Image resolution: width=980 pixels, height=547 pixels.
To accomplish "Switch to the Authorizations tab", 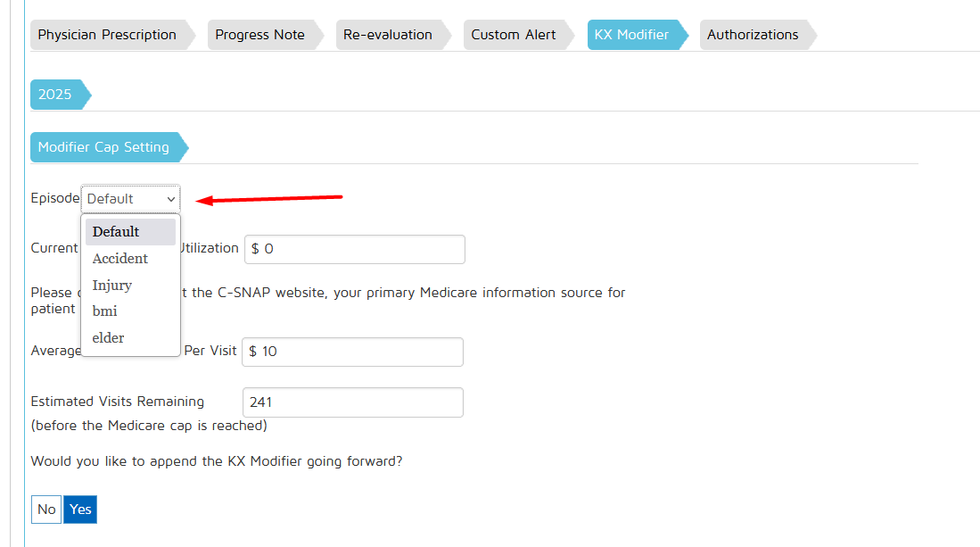I will coord(753,35).
